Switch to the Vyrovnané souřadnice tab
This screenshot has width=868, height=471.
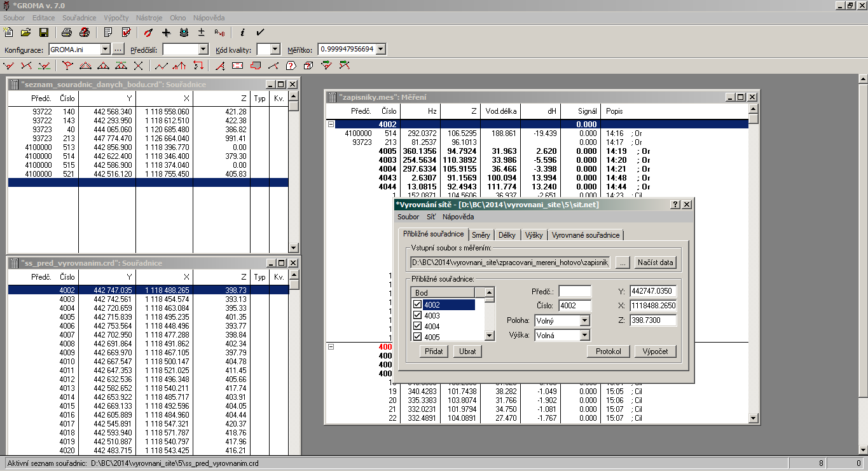pos(586,235)
